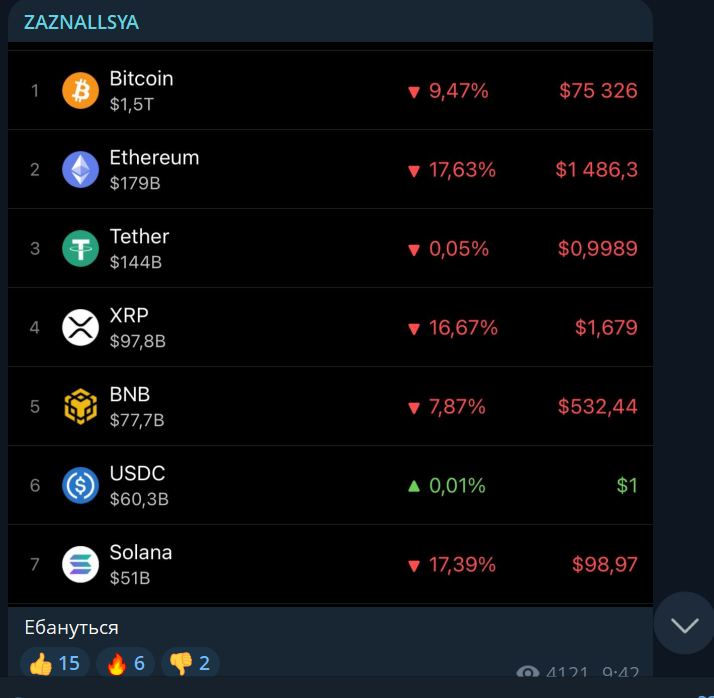Click the Bitcoin coin icon
The image size is (714, 698).
[81, 90]
